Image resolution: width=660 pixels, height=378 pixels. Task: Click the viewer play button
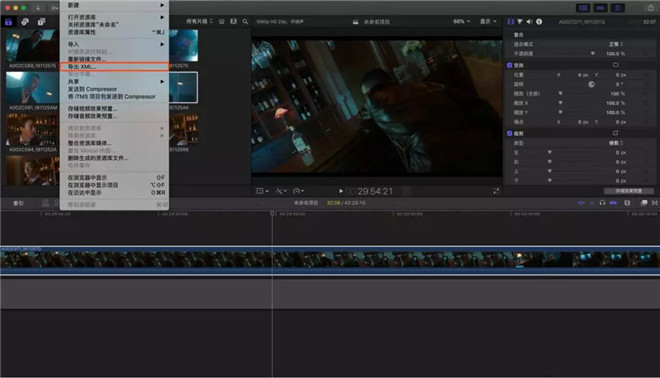point(341,191)
